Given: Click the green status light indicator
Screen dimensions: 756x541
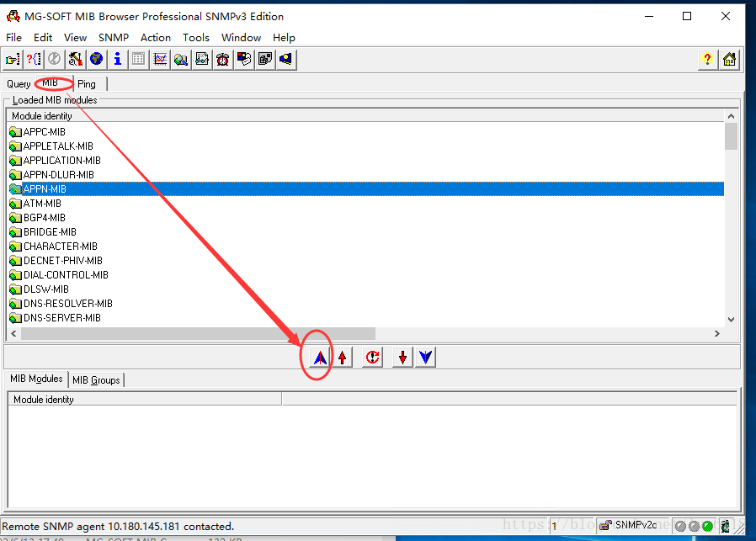Looking at the screenshot, I should [x=707, y=526].
